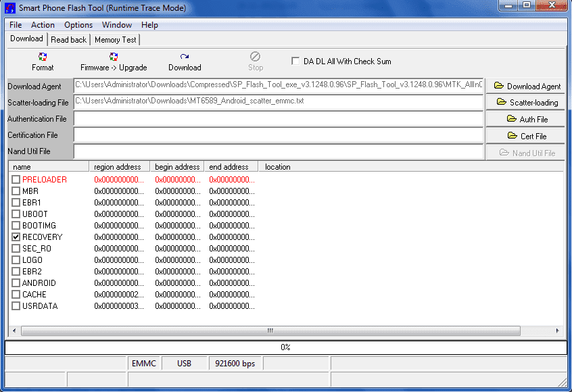Click the CACHE region address 0x000000002...
Viewport: 572px width, 392px height.
(119, 294)
